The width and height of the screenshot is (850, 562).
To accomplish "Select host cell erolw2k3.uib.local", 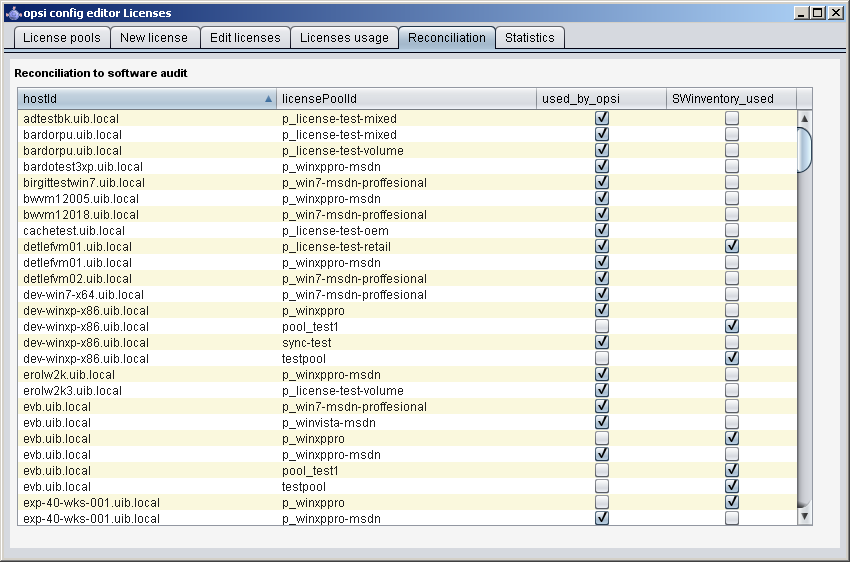I will pos(147,390).
